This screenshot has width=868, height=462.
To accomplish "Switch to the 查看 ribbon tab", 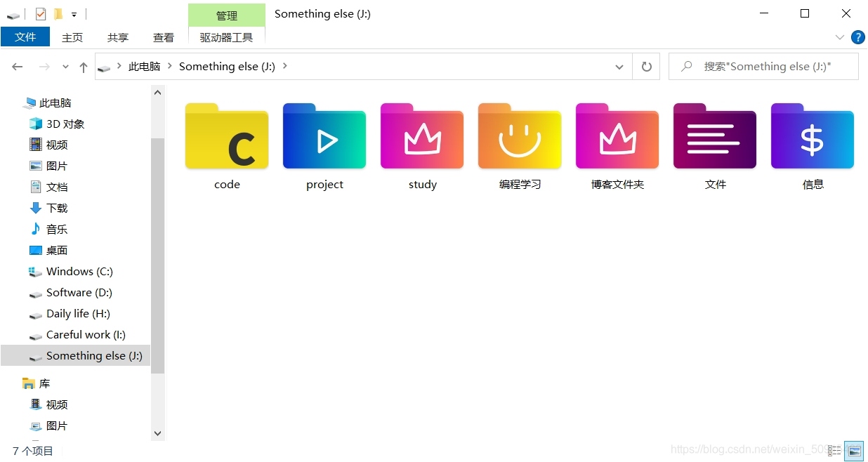I will point(164,37).
